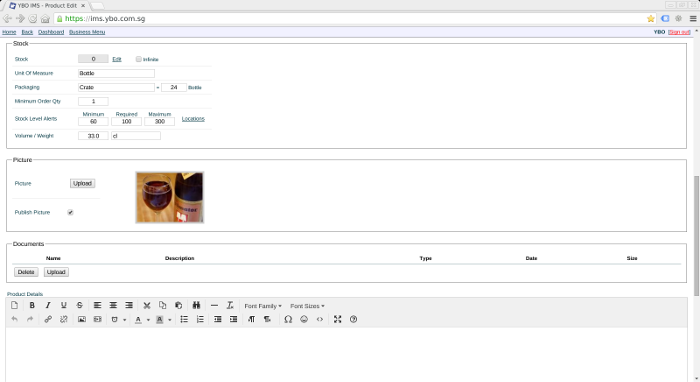Insert a hyperlink with the link icon
Viewport: 700px width, 382px height.
tap(48, 319)
